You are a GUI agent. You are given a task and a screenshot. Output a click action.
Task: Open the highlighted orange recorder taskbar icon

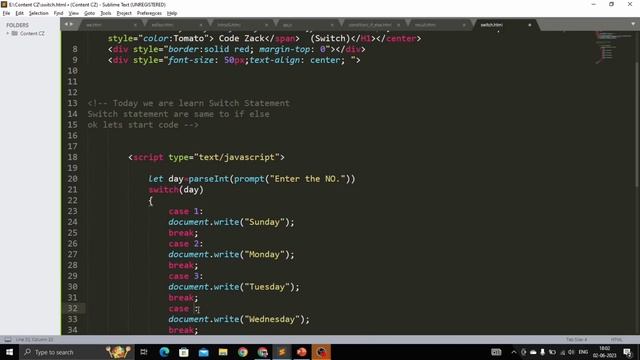[321, 352]
